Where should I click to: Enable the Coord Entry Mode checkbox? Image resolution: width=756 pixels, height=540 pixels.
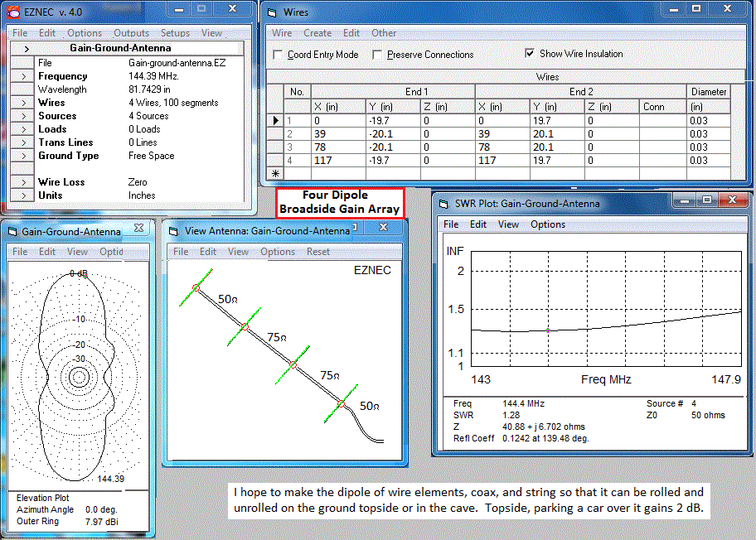point(279,55)
